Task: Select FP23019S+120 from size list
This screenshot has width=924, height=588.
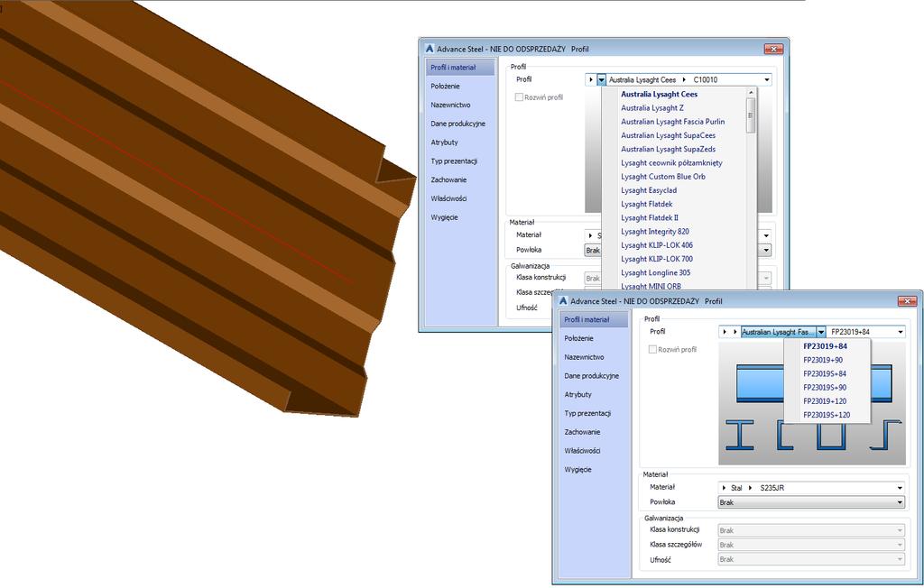Action: [x=827, y=415]
